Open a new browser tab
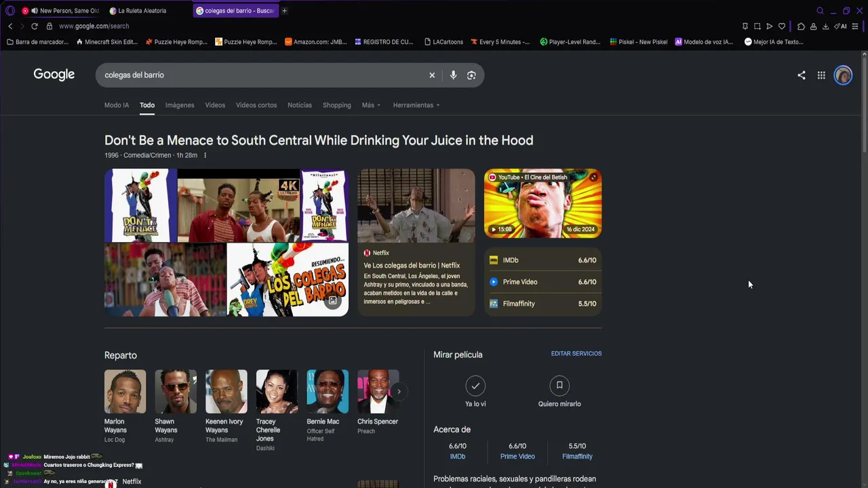 (x=285, y=11)
